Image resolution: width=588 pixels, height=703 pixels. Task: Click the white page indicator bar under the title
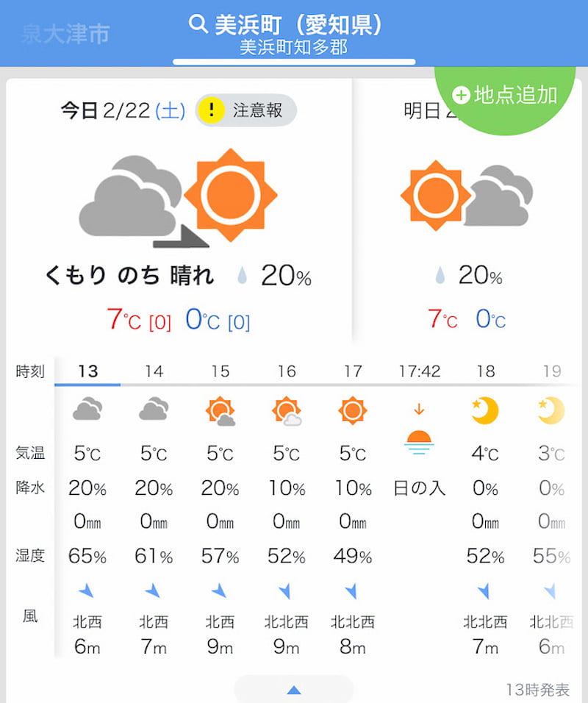294,62
